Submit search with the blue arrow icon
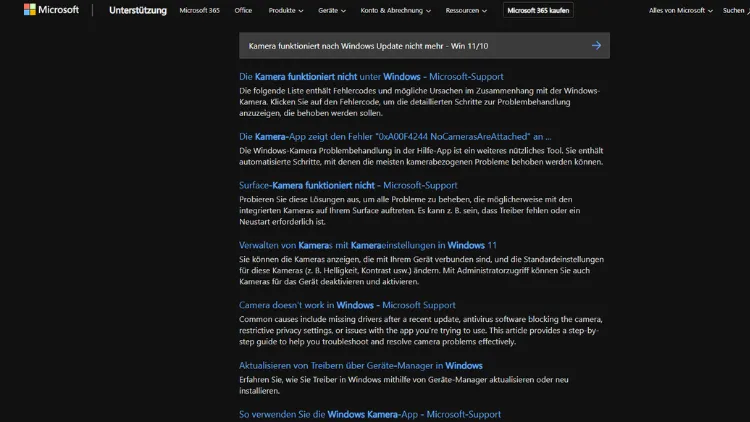 (x=596, y=45)
